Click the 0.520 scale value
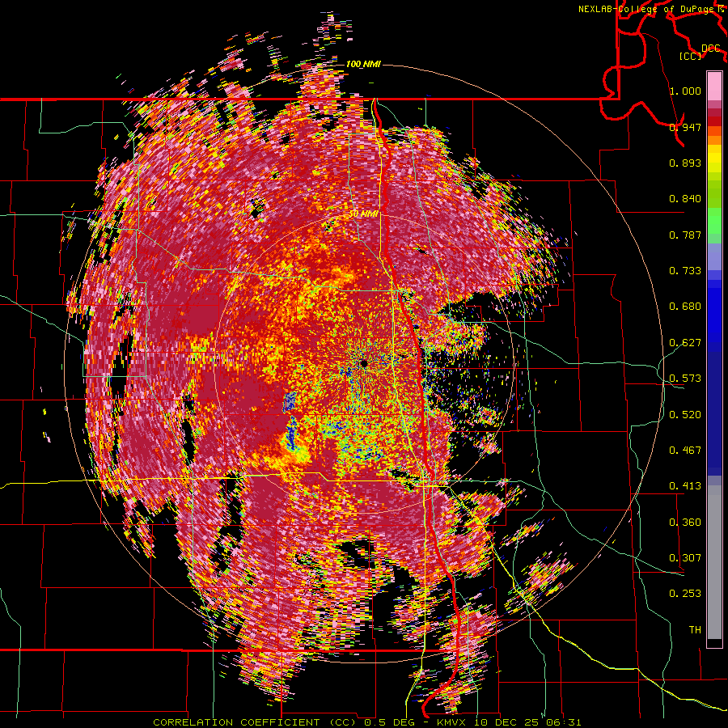The width and height of the screenshot is (728, 728). point(685,415)
